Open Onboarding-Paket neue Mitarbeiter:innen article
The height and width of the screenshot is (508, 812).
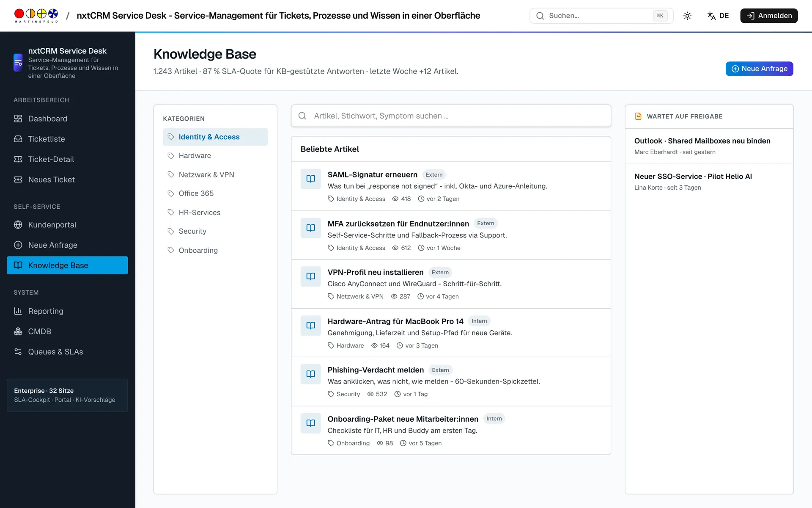(x=403, y=419)
